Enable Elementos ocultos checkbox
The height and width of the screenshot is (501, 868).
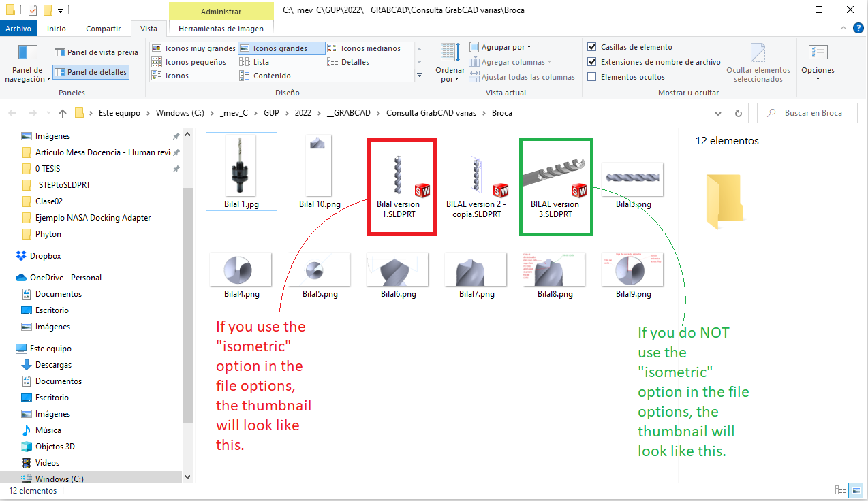[x=592, y=76]
